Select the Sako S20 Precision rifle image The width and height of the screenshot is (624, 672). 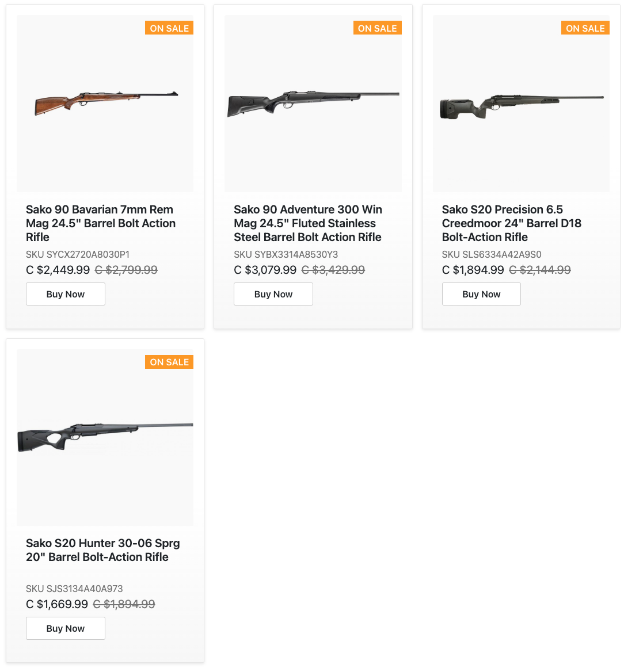521,104
